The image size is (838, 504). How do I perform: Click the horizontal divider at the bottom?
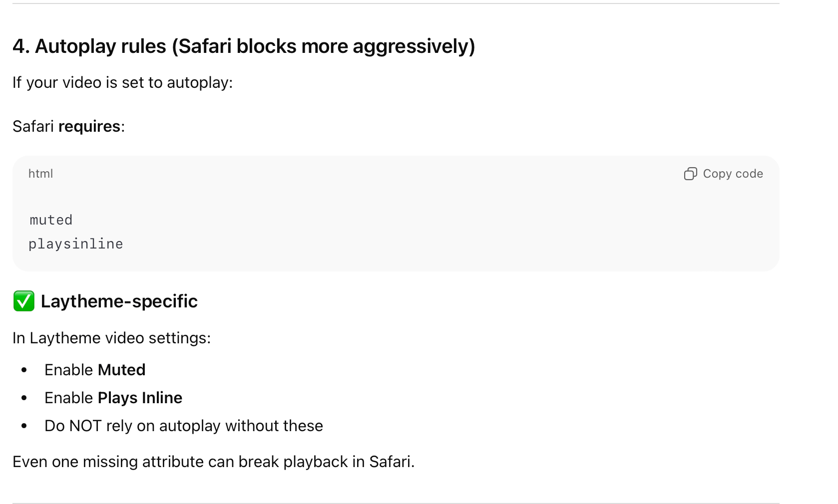396,503
